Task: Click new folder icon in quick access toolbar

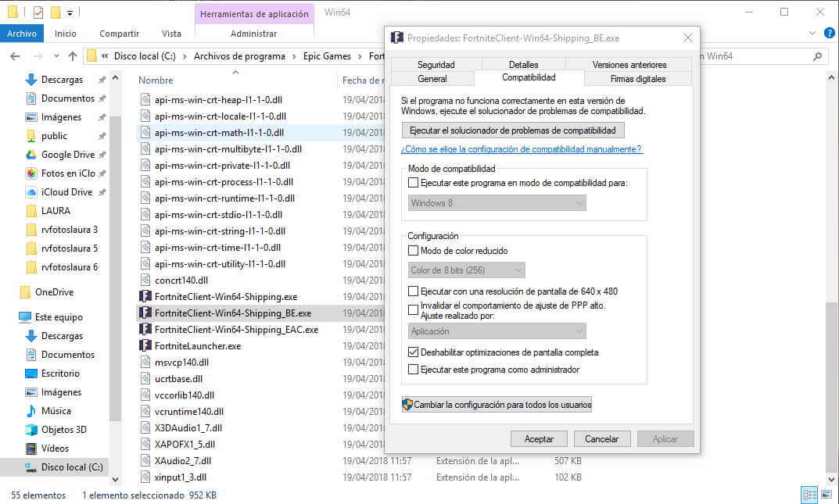Action: coord(55,12)
